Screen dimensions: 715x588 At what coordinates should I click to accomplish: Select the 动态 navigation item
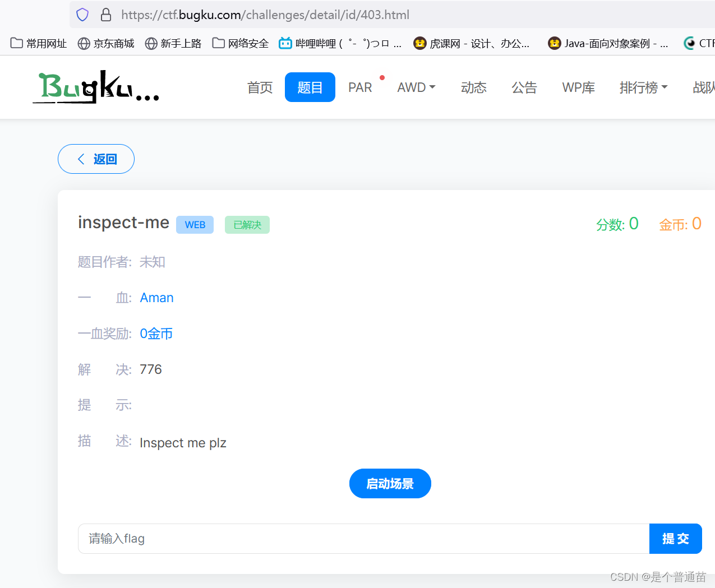tap(473, 87)
